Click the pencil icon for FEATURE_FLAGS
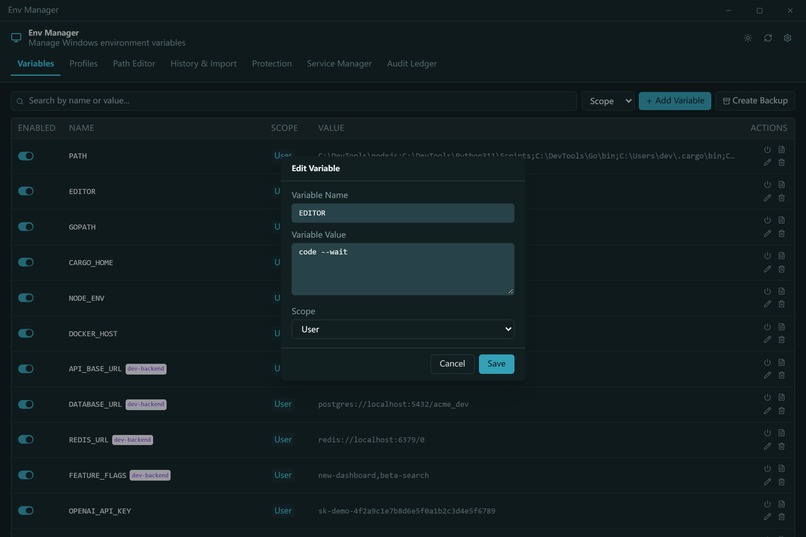Image resolution: width=806 pixels, height=537 pixels. (x=767, y=482)
